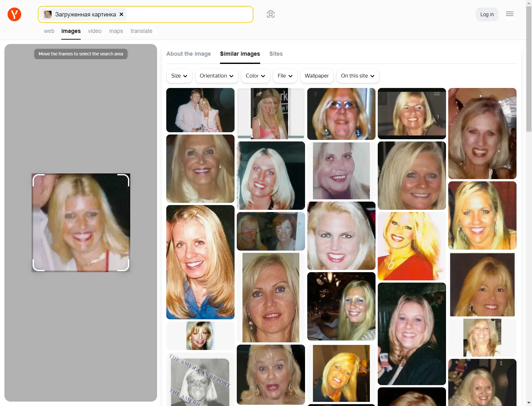Open the maps navigation link

pyautogui.click(x=116, y=31)
